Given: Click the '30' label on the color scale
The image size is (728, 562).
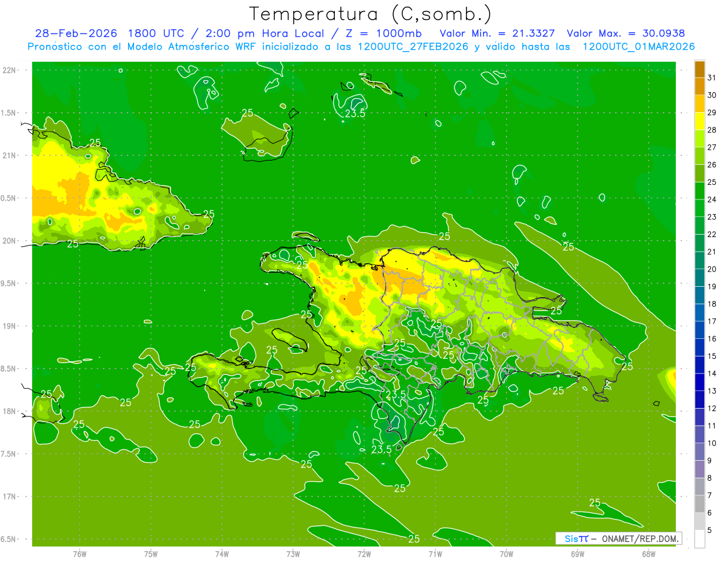Looking at the screenshot, I should point(712,95).
